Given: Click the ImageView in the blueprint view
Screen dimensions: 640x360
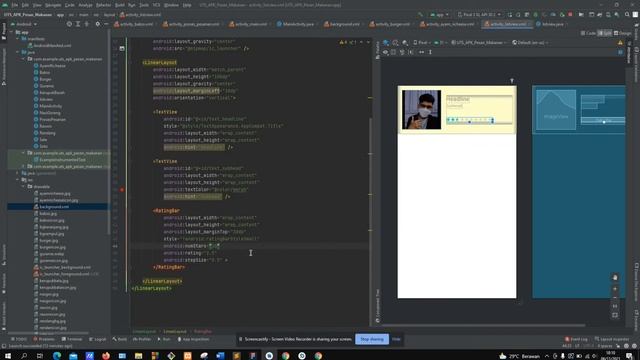Looking at the screenshot, I should (x=556, y=110).
